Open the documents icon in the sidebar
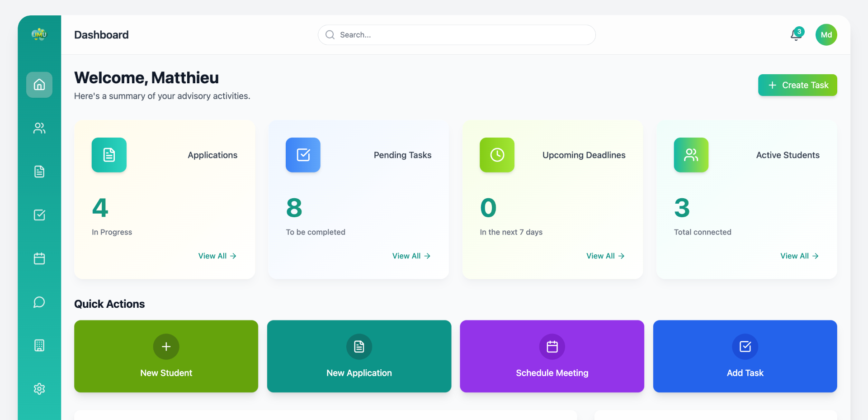 (x=39, y=172)
